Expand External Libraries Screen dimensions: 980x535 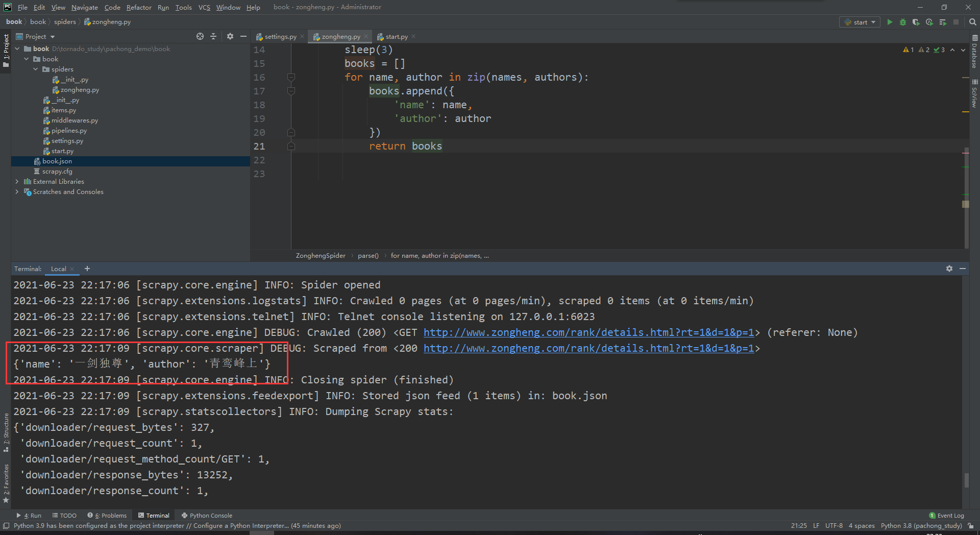tap(17, 182)
